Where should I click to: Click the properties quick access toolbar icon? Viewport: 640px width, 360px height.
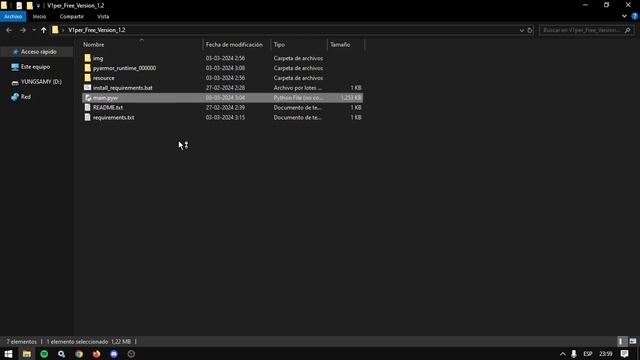click(x=19, y=6)
